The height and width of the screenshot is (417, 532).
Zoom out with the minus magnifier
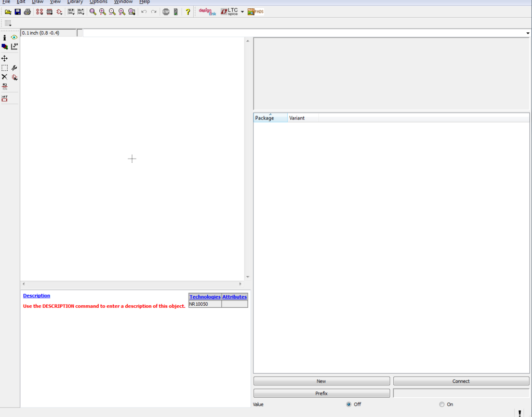(x=112, y=12)
